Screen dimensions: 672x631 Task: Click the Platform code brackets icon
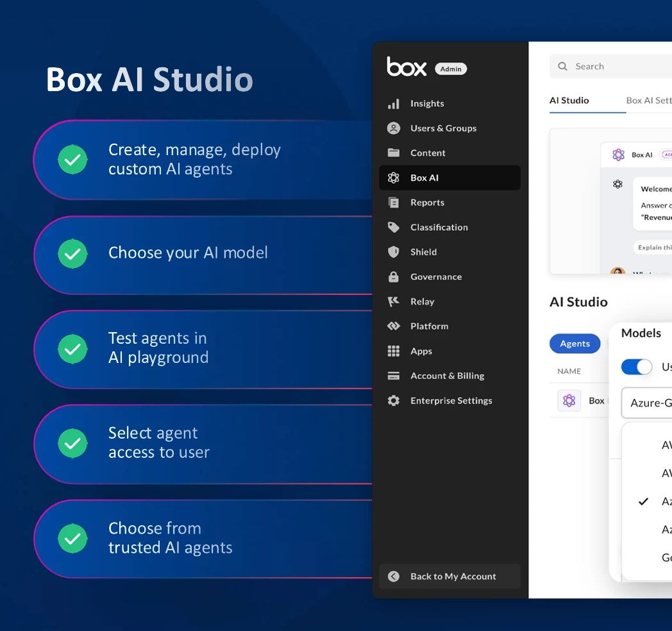click(x=394, y=326)
